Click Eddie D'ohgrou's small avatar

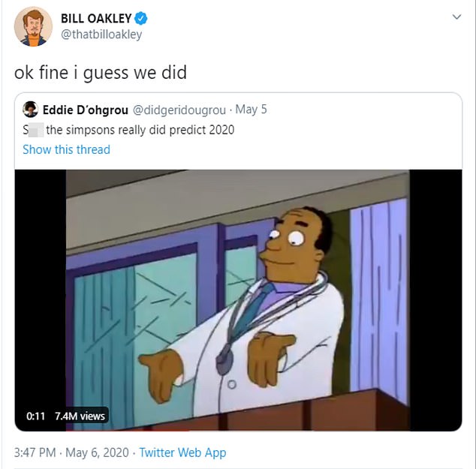30,110
